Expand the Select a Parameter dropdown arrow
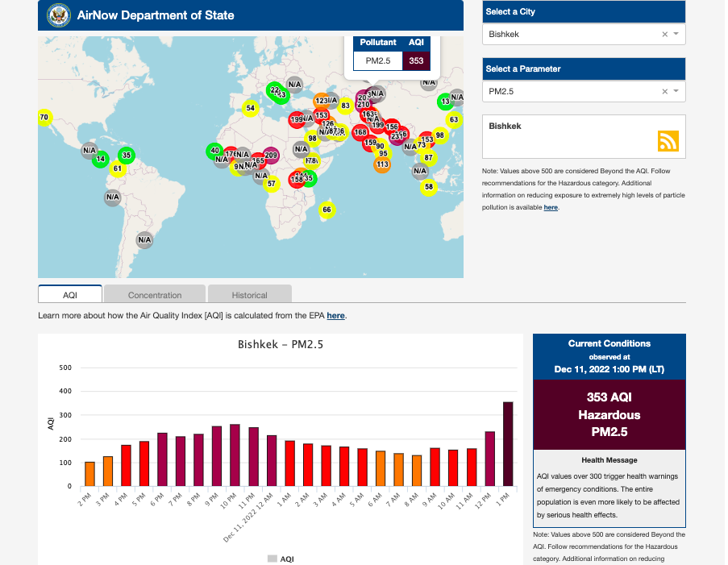728x565 pixels. (676, 92)
